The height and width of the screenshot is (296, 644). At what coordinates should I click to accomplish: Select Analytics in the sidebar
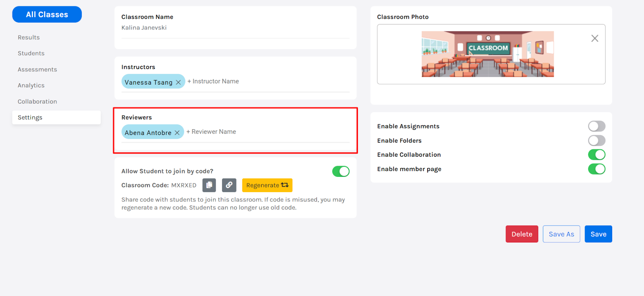click(x=31, y=85)
